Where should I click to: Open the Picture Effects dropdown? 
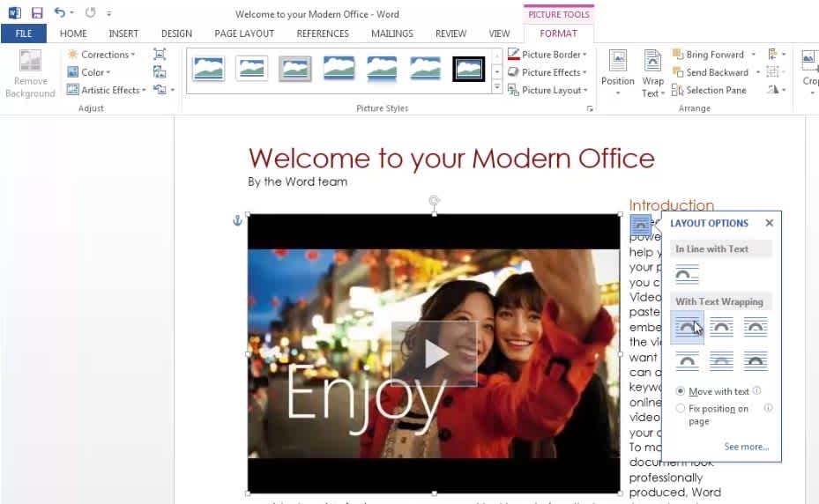547,72
